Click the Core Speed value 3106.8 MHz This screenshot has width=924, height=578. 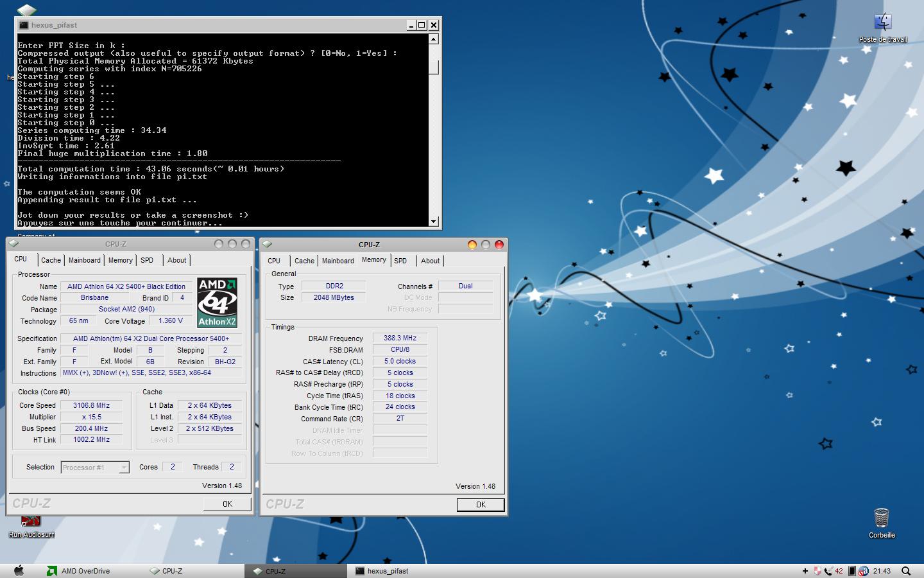point(91,405)
